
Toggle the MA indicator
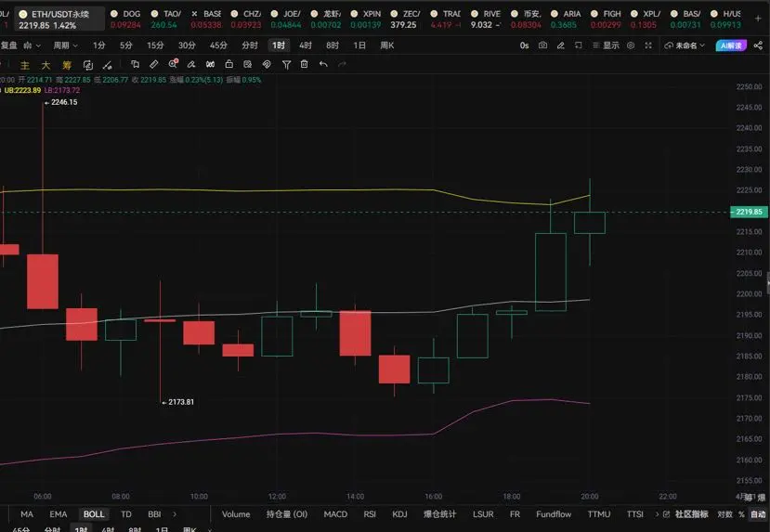[27, 513]
